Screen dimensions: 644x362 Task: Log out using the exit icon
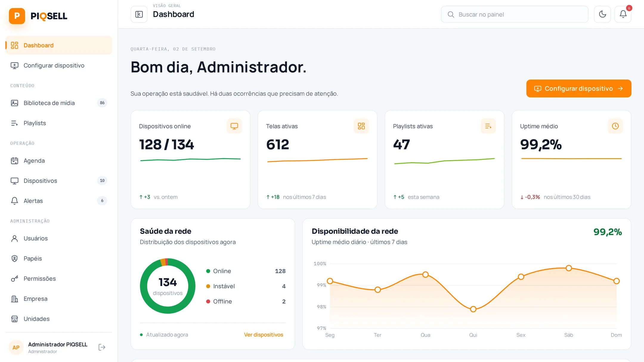click(102, 347)
